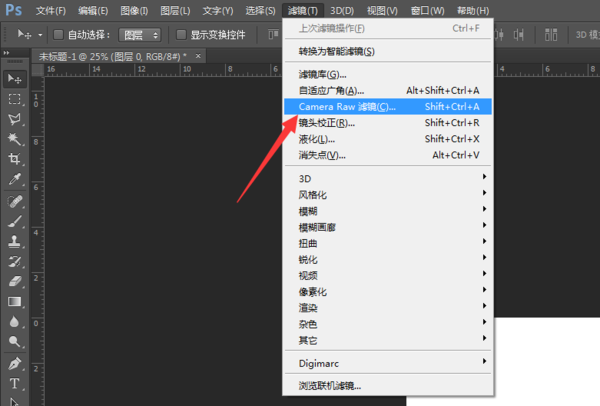Choose Camera Raw 滤镜(C) menu item
The width and height of the screenshot is (600, 406).
388,106
